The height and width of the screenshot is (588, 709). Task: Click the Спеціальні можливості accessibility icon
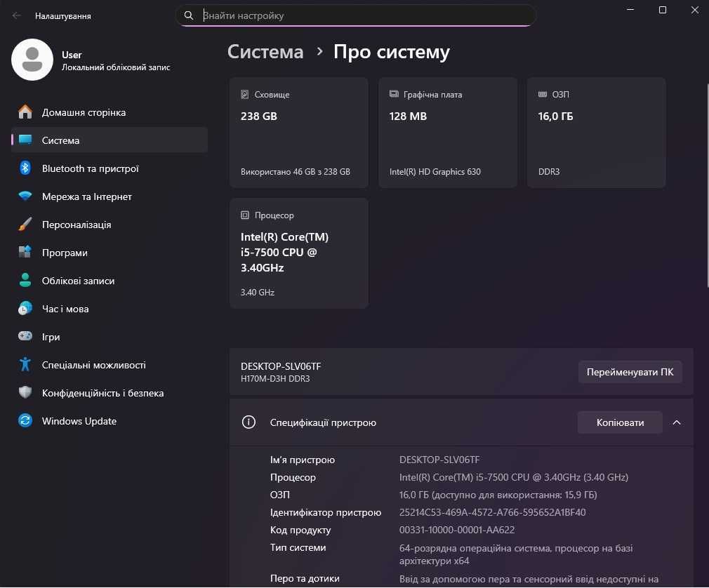[x=25, y=364]
